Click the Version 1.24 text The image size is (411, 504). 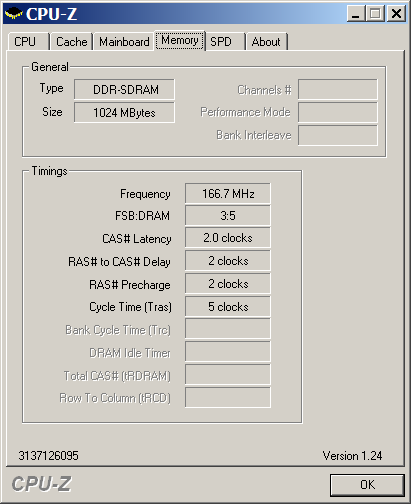click(x=352, y=456)
